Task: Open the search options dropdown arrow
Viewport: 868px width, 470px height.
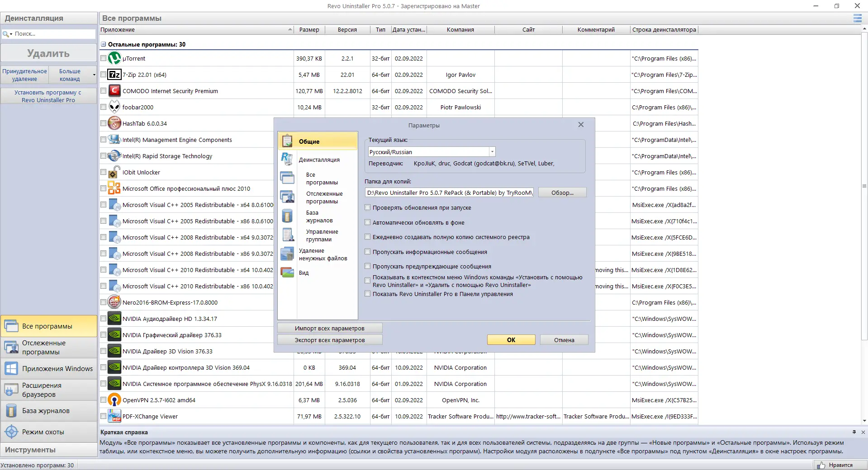Action: point(11,34)
